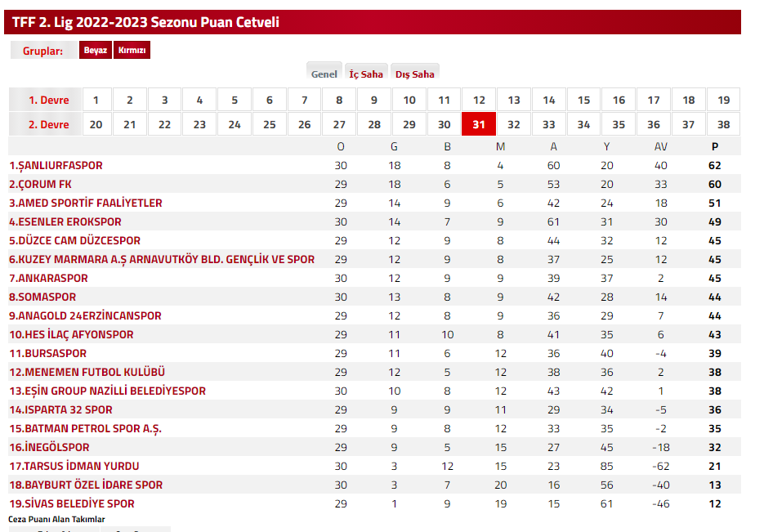
Task: Select the Beyaz group button
Action: tap(96, 51)
